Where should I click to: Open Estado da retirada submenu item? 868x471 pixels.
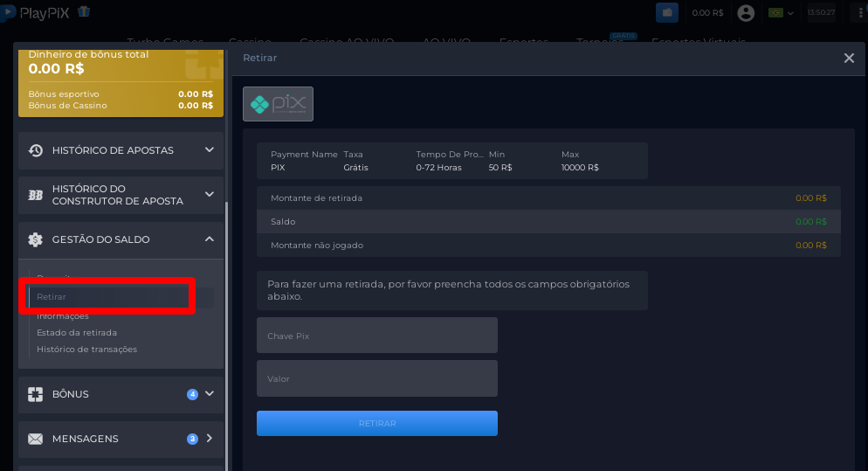pos(77,333)
